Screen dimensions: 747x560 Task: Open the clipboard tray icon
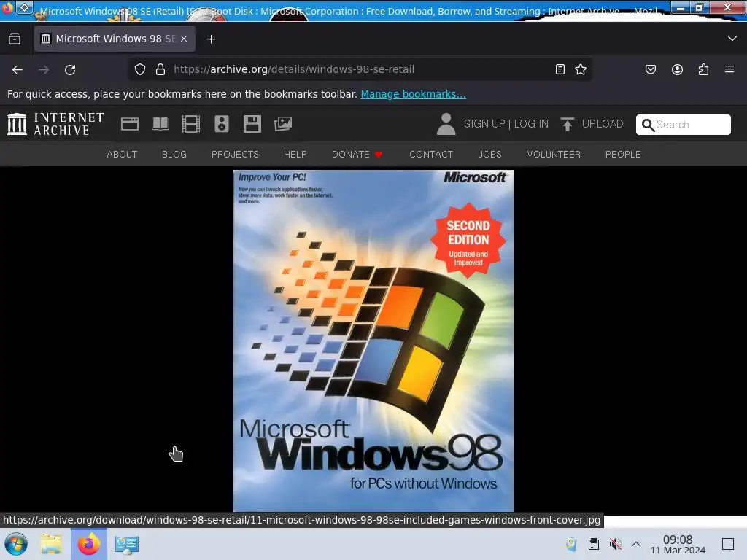coord(594,544)
